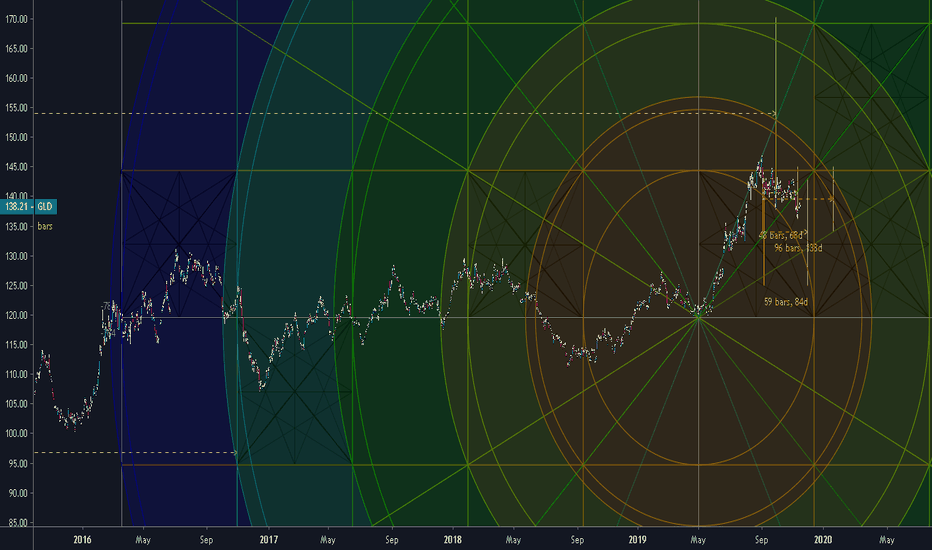Select the '59 bars, 84d' measurement label
Image resolution: width=932 pixels, height=550 pixels.
coord(786,302)
